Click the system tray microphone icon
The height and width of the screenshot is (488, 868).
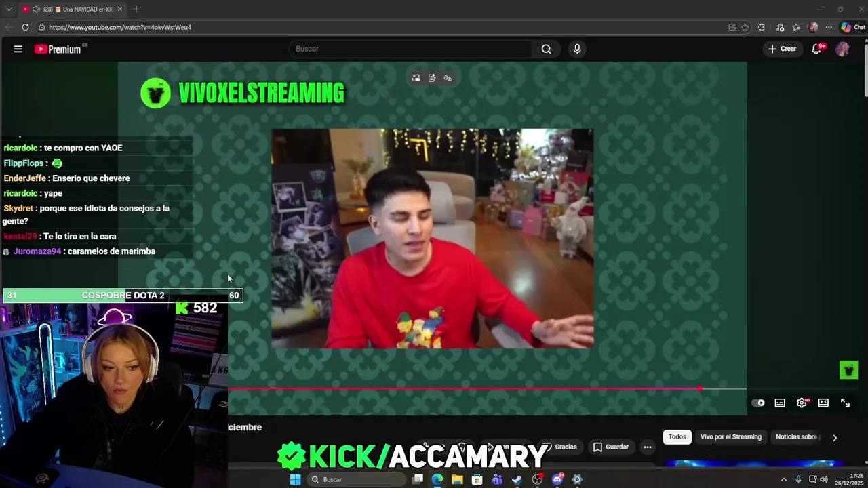coord(798,479)
